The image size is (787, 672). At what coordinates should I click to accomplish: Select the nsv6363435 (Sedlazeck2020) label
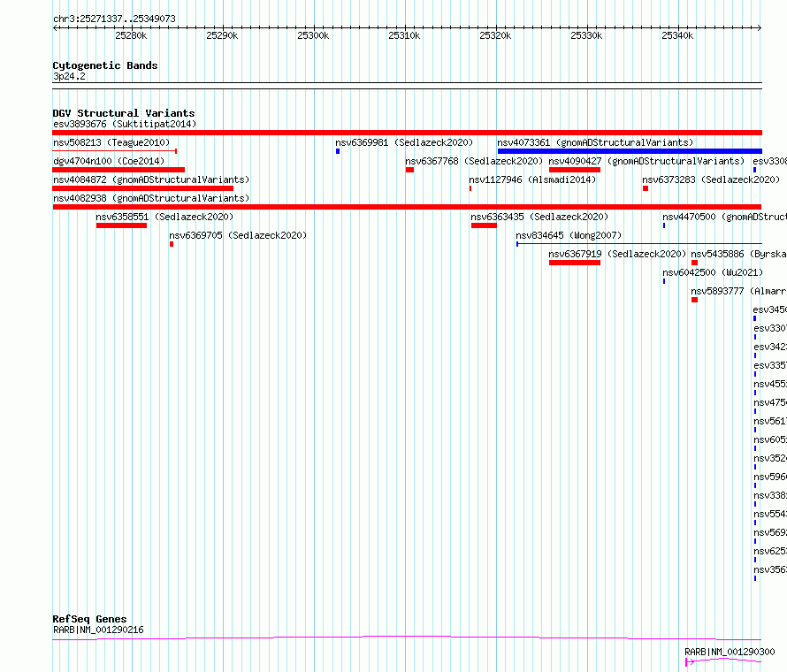coord(539,217)
